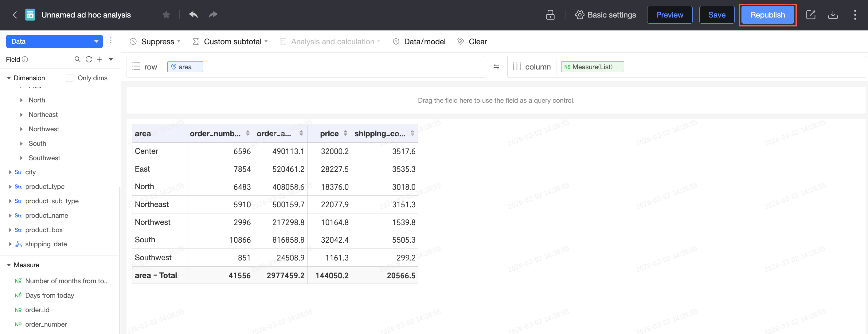
Task: Click total value 2977459.2
Action: coord(285,276)
